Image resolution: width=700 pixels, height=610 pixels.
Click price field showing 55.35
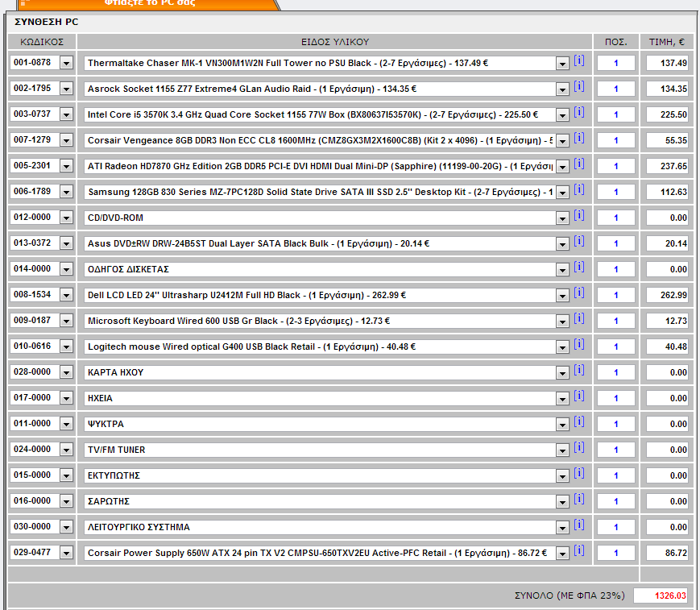coord(667,140)
